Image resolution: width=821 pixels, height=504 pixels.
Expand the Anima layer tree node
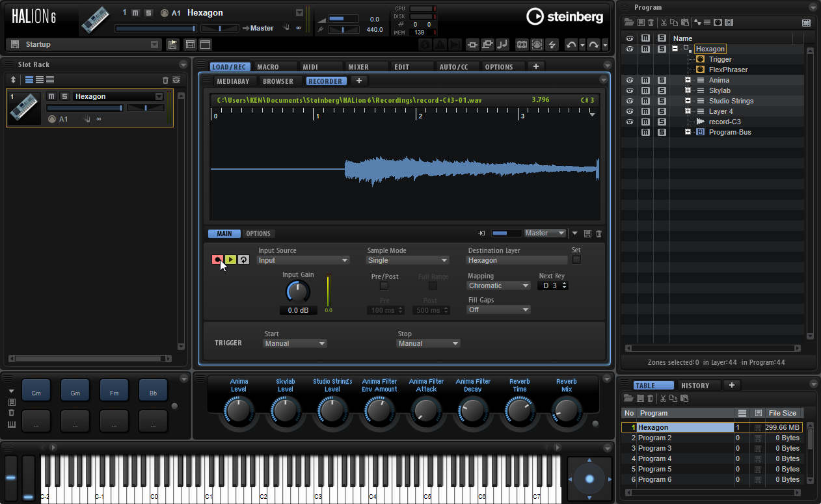point(688,80)
